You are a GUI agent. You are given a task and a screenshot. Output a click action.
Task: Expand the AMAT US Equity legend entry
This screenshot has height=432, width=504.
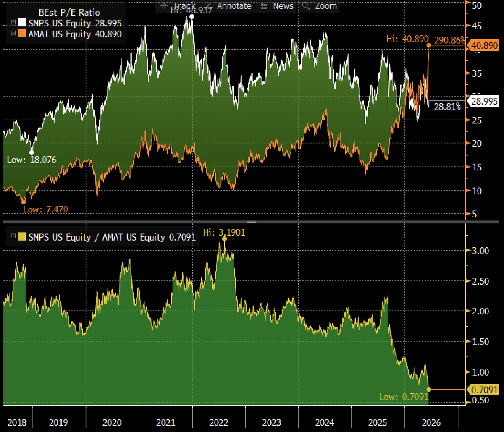click(x=13, y=34)
